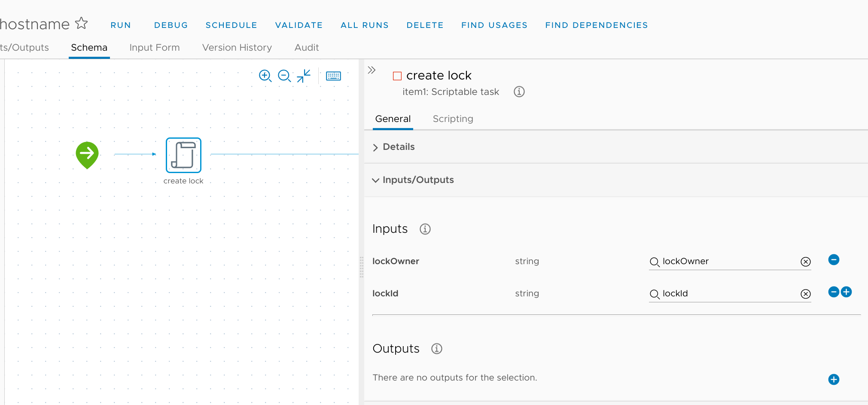Click the hostname workflow title
Image resolution: width=868 pixels, height=405 pixels.
(x=35, y=24)
